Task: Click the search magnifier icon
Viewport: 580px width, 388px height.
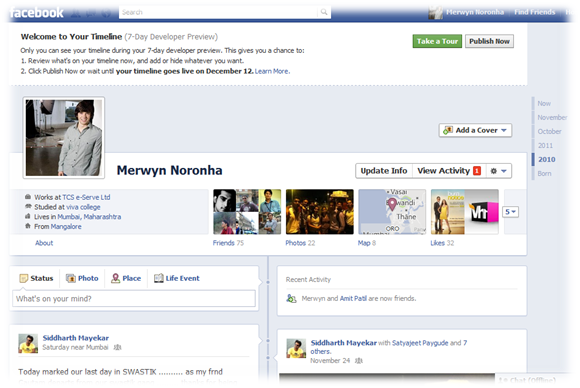Action: tap(324, 12)
